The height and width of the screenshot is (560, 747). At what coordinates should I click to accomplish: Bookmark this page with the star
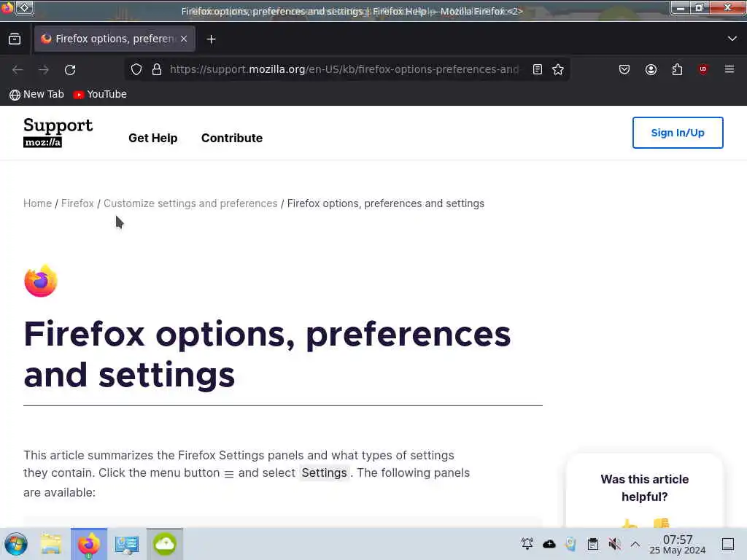[558, 69]
